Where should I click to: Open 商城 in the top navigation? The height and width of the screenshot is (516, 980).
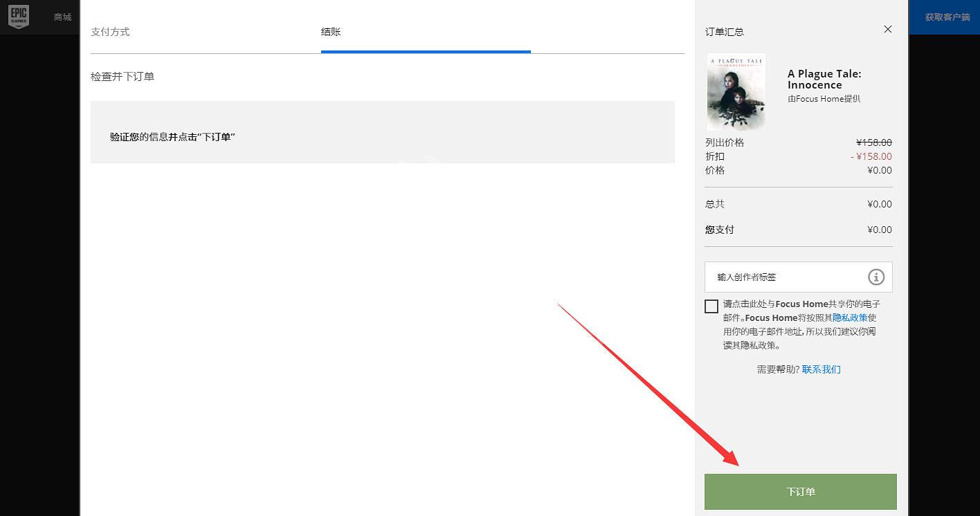tap(63, 17)
